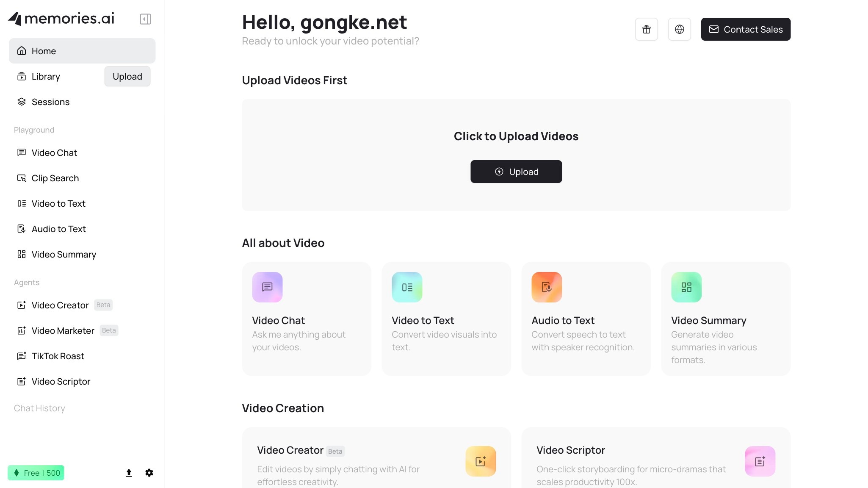Click the settings gear icon
This screenshot has height=488, width=868.
click(x=149, y=473)
